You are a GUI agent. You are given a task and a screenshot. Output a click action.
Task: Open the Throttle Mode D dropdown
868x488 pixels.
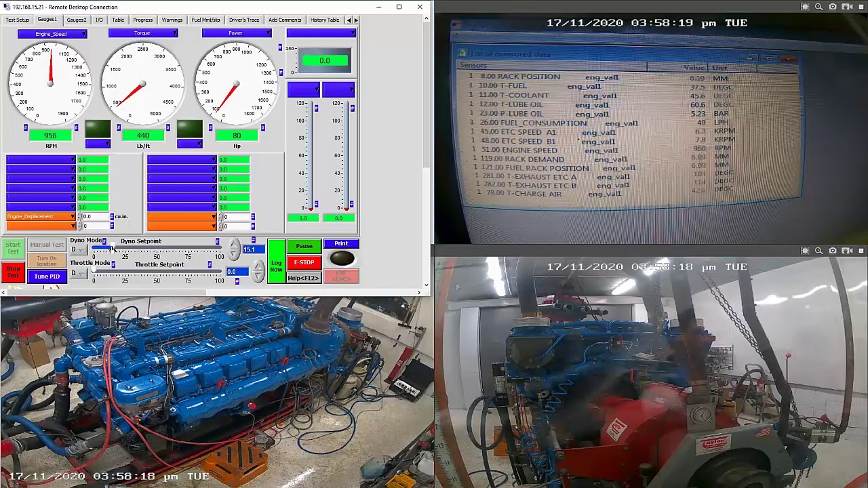point(79,273)
